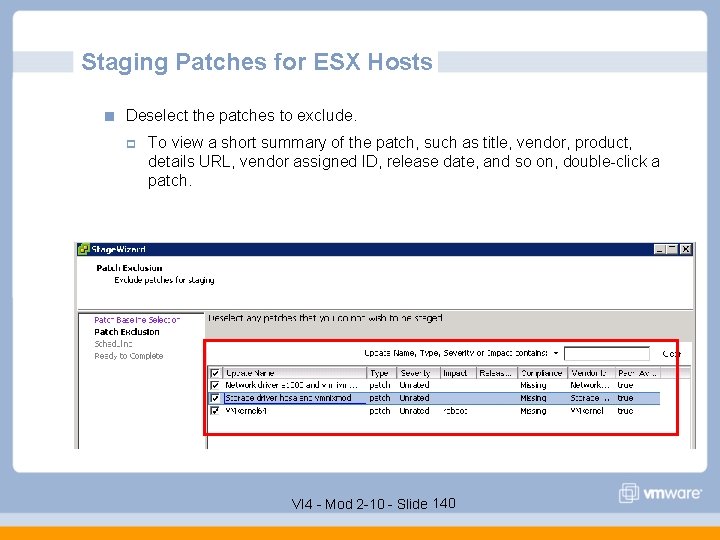Click 'patch' type in the Network driver row
The image size is (720, 540).
[380, 385]
